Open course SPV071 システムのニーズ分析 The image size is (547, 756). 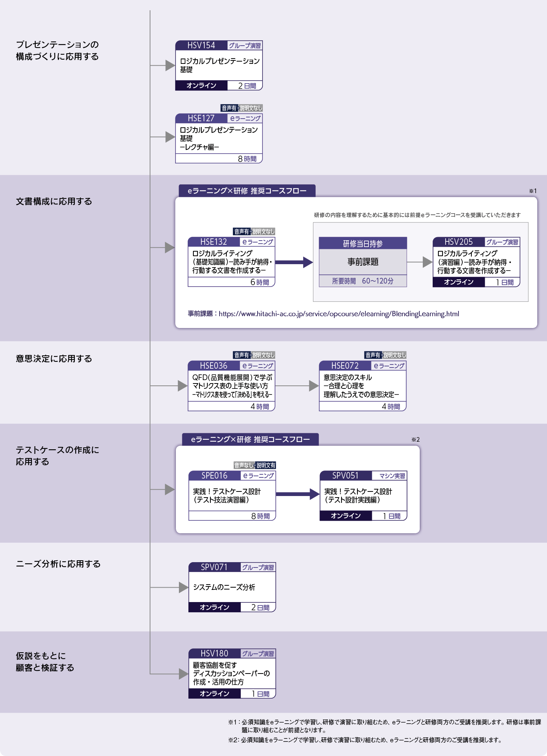click(232, 587)
